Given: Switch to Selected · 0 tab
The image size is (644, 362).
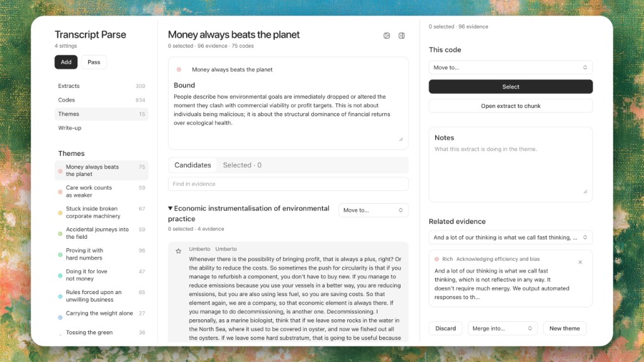Looking at the screenshot, I should tap(242, 165).
